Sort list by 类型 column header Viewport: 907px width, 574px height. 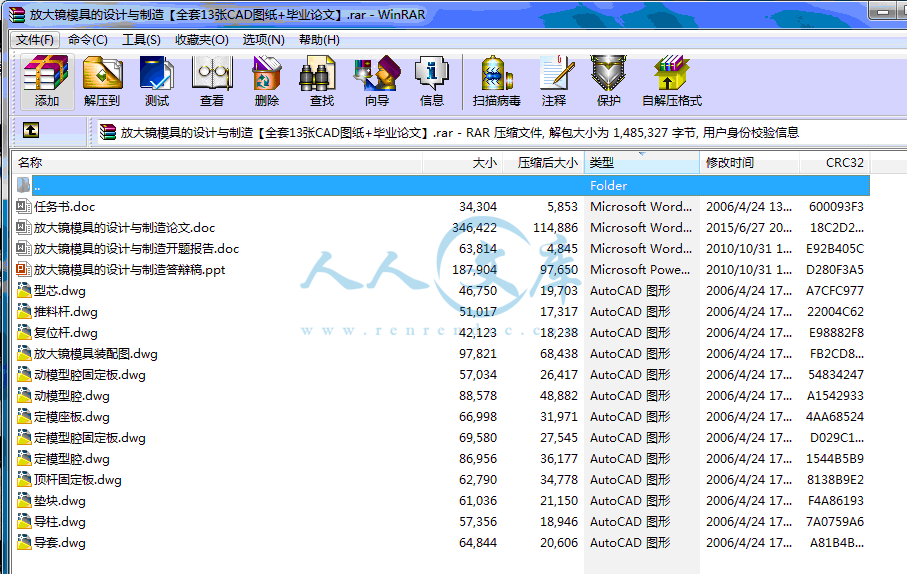click(x=640, y=163)
